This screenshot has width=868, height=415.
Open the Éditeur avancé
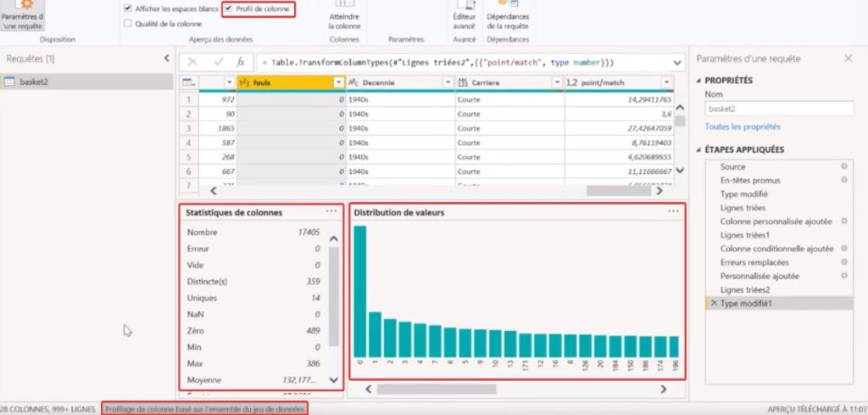(464, 15)
